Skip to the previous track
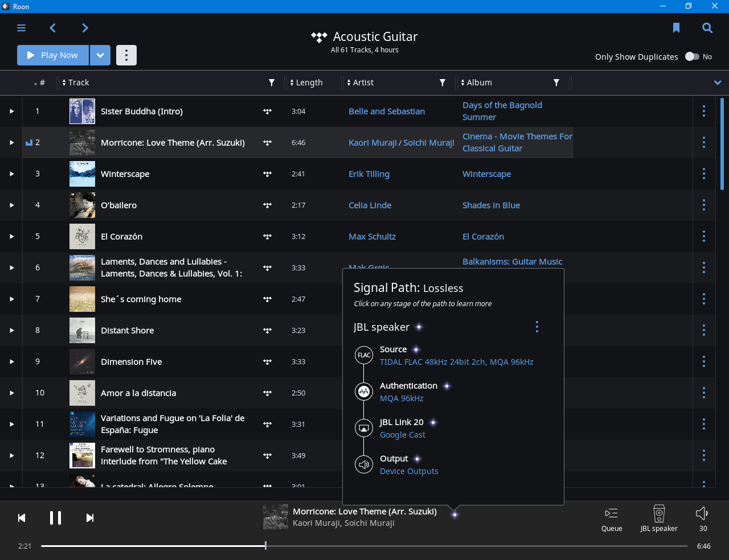Screen dimensions: 729x560 tap(22, 518)
